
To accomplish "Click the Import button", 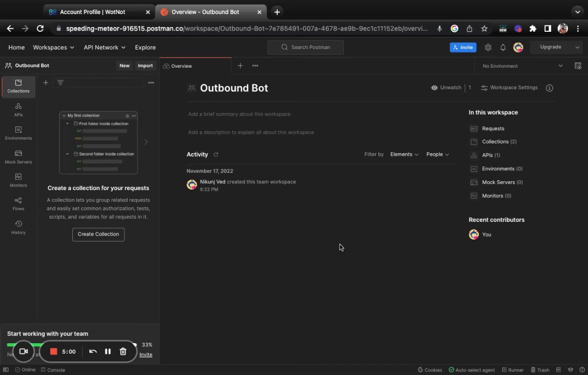I will 145,65.
